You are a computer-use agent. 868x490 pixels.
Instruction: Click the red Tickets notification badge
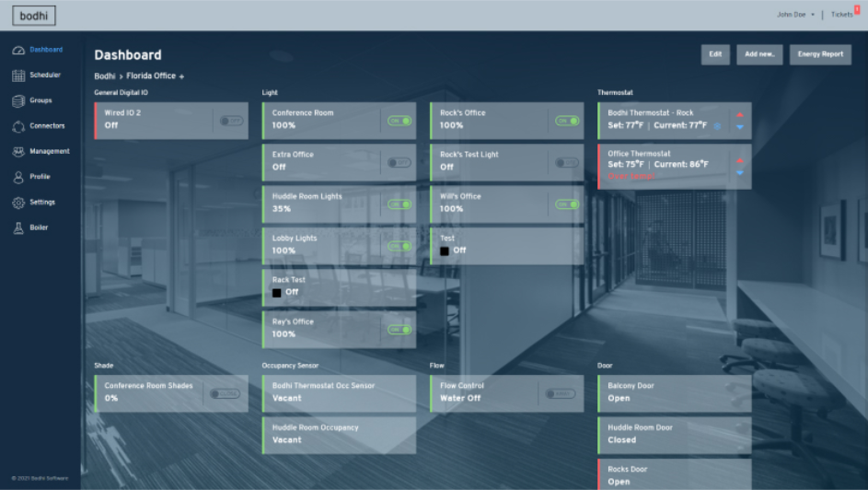click(x=857, y=9)
